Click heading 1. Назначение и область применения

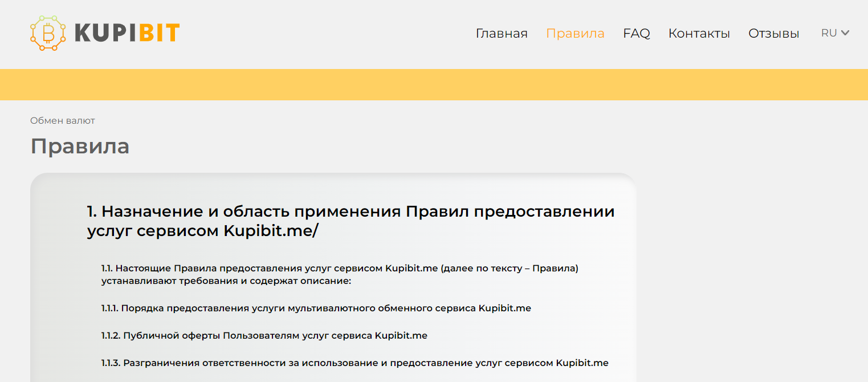coord(351,221)
